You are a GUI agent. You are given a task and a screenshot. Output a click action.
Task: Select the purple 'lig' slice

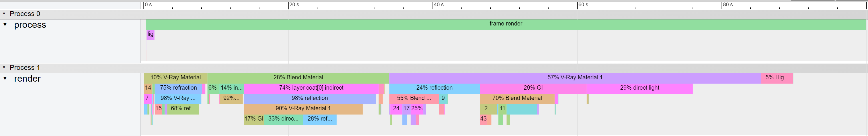coord(150,35)
